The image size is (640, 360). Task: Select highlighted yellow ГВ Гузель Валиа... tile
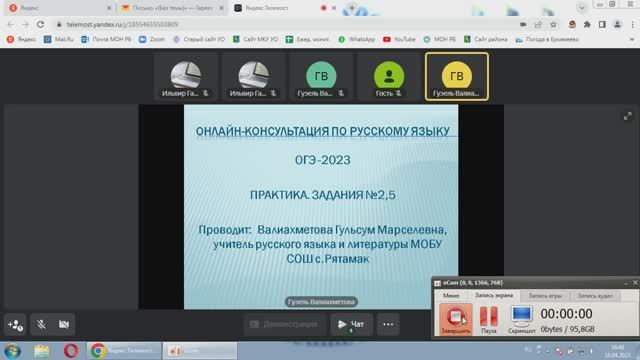click(456, 77)
